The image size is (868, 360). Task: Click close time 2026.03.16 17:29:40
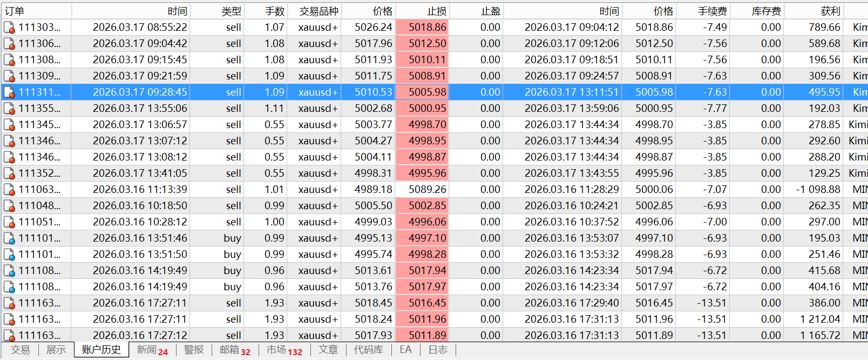572,303
